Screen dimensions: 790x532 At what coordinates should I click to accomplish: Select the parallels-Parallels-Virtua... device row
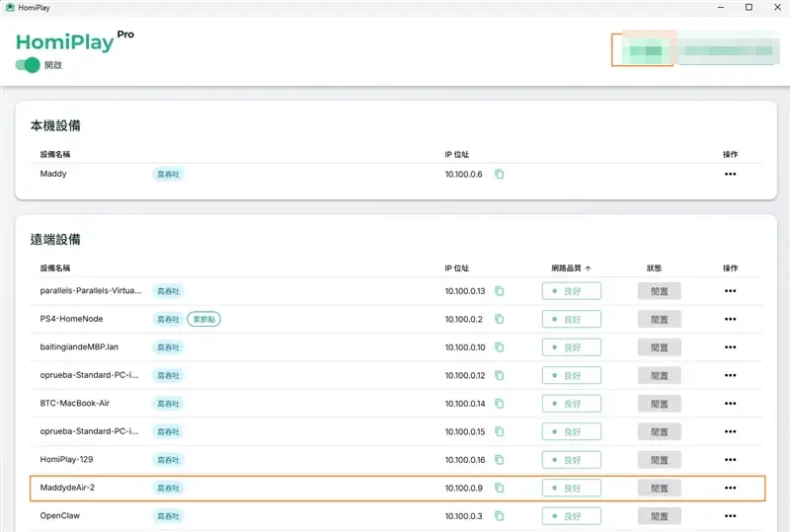(396, 291)
